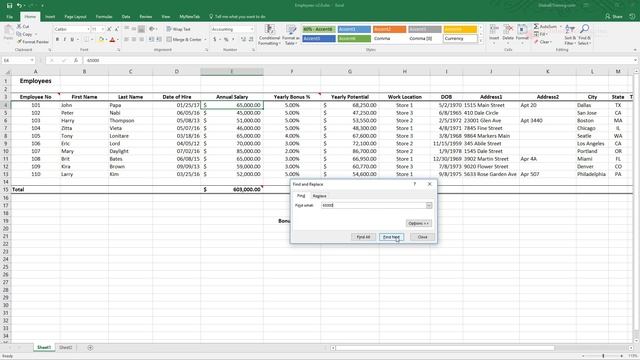Click the dialog help question mark
Screen dimensions: 640x360
(415, 184)
